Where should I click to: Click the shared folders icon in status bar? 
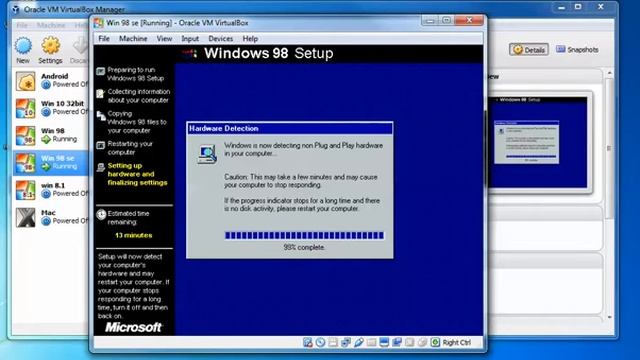click(371, 342)
